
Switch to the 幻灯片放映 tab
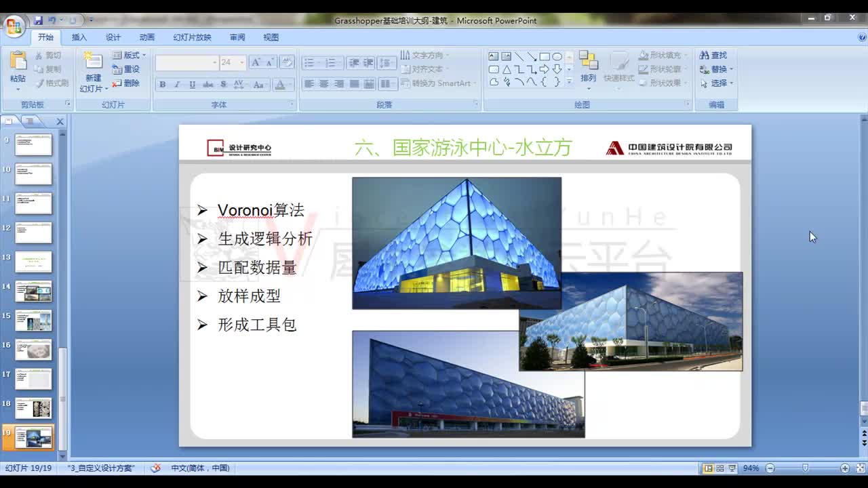192,37
